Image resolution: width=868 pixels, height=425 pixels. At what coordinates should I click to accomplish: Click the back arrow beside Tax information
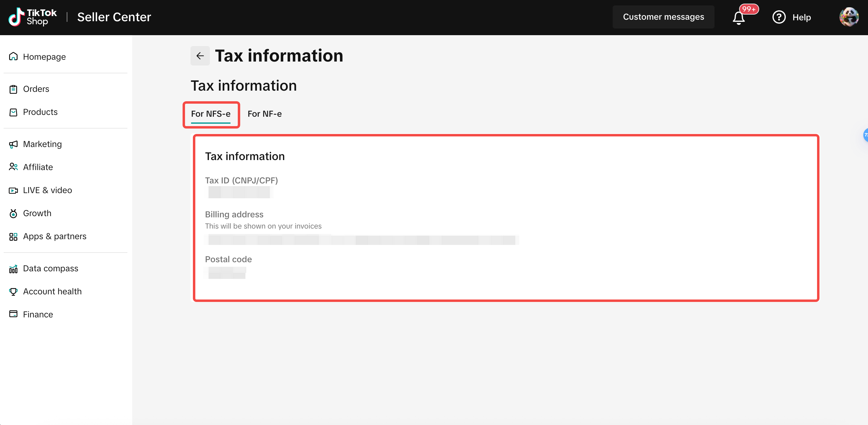click(200, 55)
